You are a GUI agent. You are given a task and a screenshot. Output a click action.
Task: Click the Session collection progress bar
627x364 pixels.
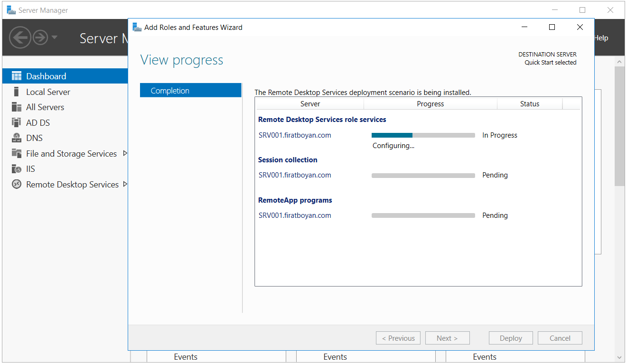[423, 175]
